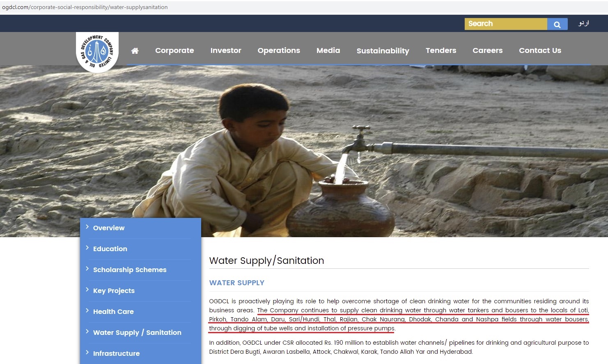Expand the Overview sidebar chevron
608x364 pixels.
click(x=87, y=227)
